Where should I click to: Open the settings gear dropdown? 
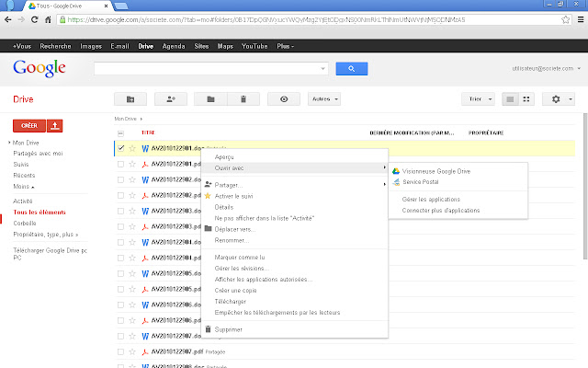558,98
